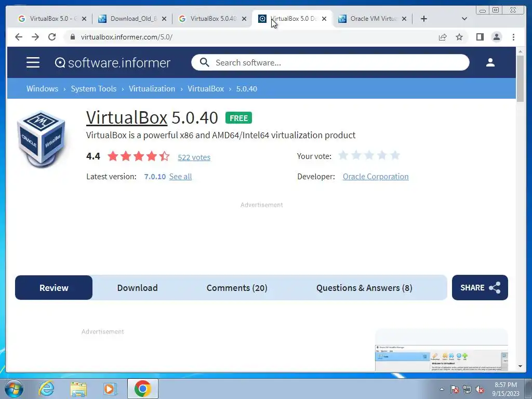The height and width of the screenshot is (399, 532).
Task: Click the volume speaker tray icon
Action: pyautogui.click(x=480, y=389)
